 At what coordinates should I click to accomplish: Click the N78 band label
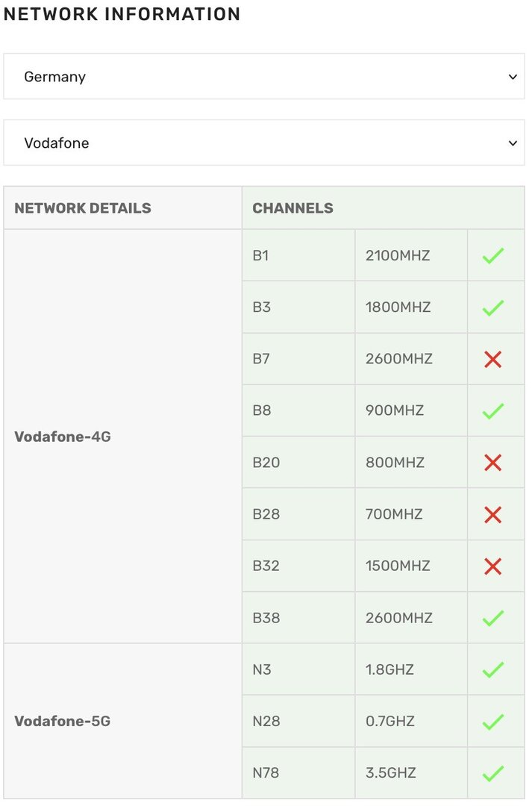pyautogui.click(x=266, y=773)
